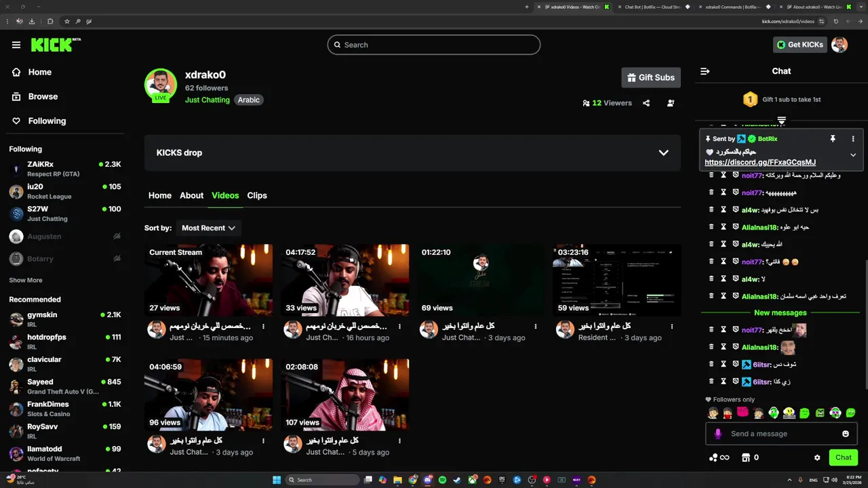Open options menu for the 107 views video
The image size is (868, 488).
(400, 441)
